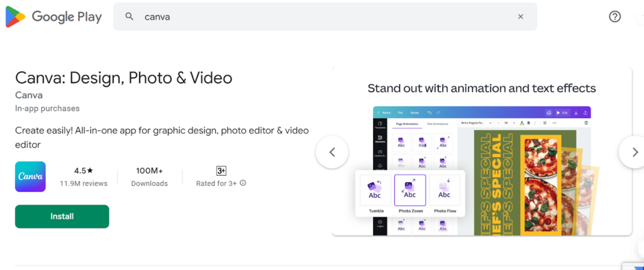Click the undo arrow in Canva screenshot
The image size is (644, 270).
coord(429,112)
